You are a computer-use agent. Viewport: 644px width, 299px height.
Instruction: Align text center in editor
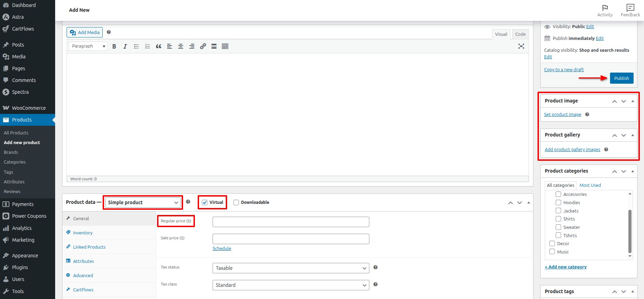(181, 46)
